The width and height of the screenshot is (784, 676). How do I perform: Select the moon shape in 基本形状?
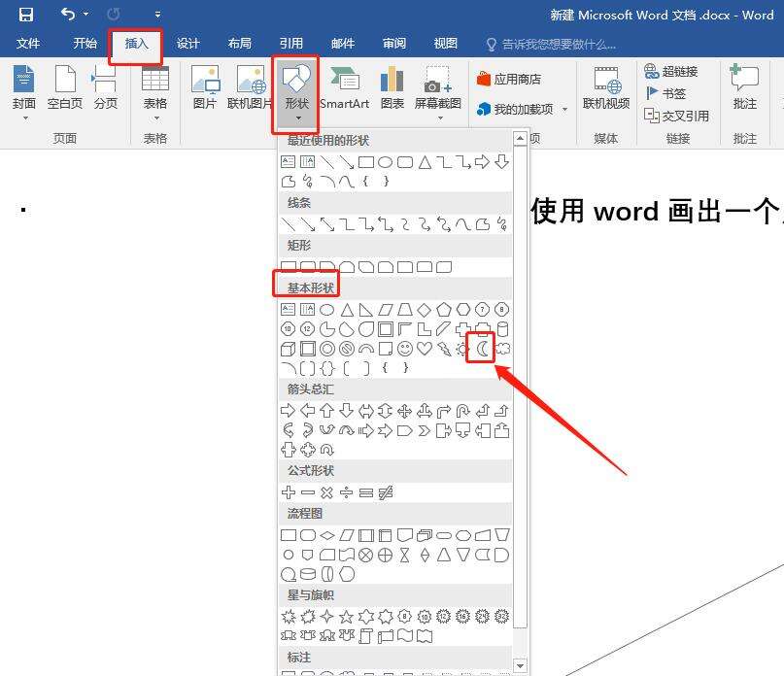pos(482,349)
